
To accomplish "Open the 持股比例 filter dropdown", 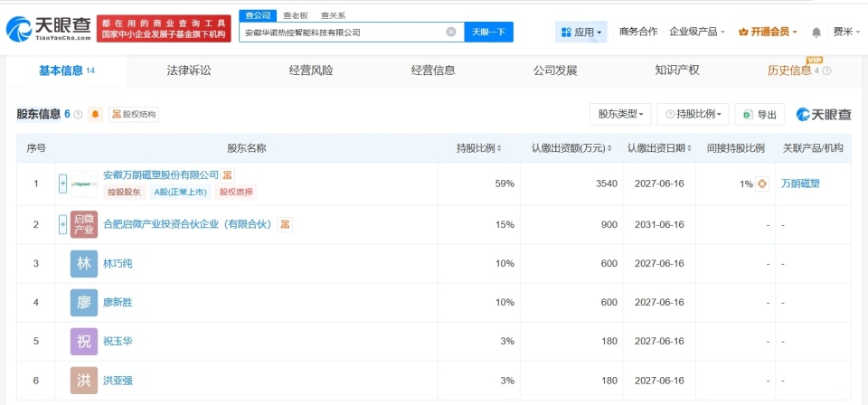I will [x=693, y=115].
